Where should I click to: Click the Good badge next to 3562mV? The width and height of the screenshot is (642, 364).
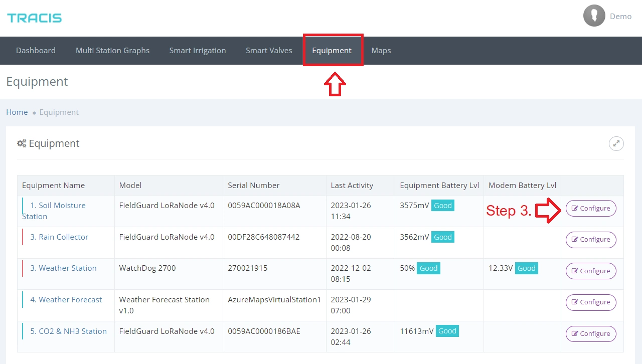(x=443, y=237)
